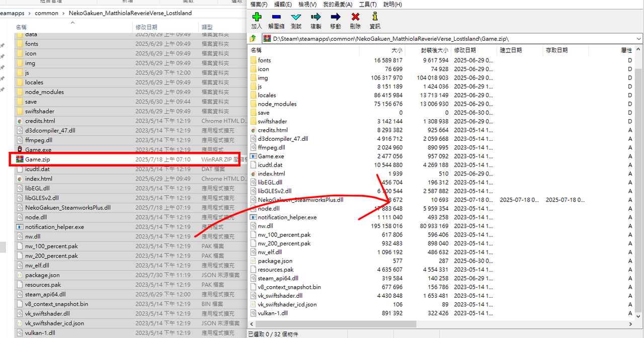This screenshot has width=644, height=338.
Task: Open the 工具(T) Tools menu
Action: coord(368,4)
